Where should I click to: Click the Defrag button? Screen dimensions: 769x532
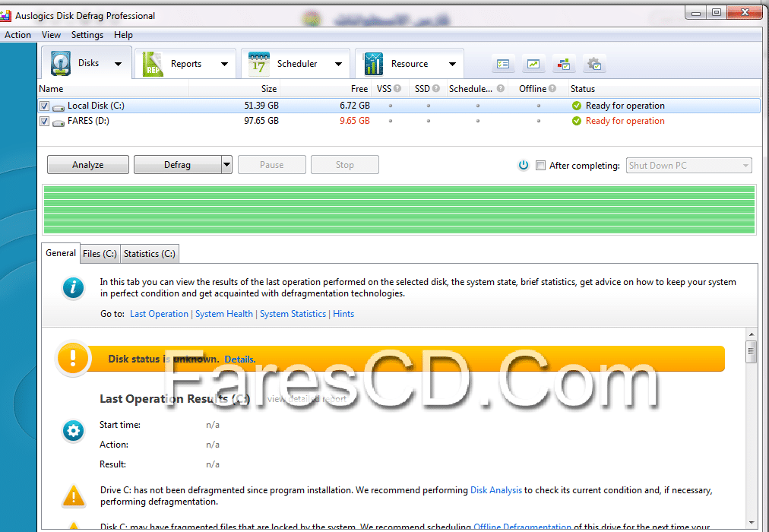pos(178,165)
